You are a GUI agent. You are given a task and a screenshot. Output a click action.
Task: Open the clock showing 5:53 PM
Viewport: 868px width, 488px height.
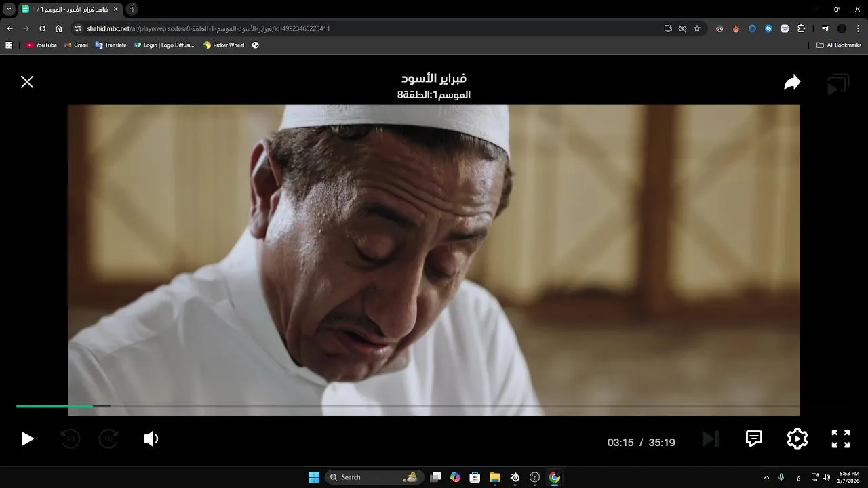pos(849,477)
